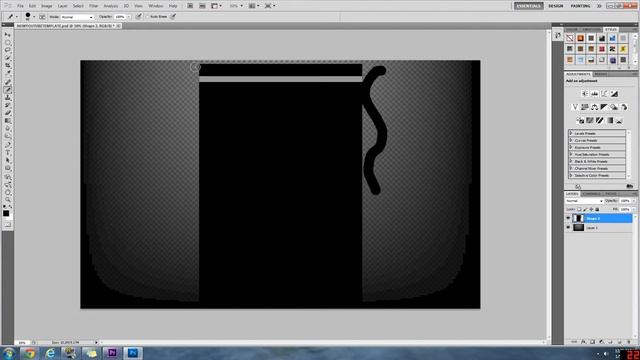640x360 pixels.
Task: Switch to the Paths tab
Action: pyautogui.click(x=611, y=194)
